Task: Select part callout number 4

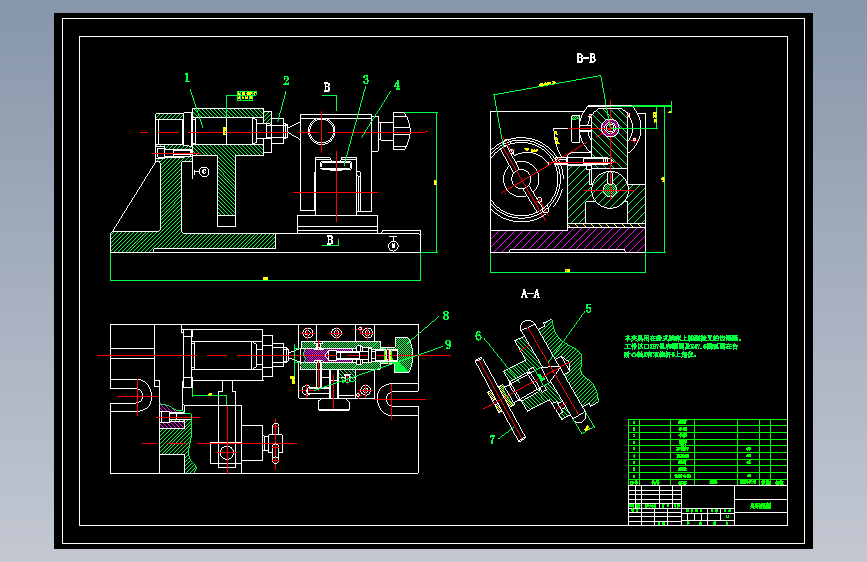Action: pyautogui.click(x=396, y=86)
